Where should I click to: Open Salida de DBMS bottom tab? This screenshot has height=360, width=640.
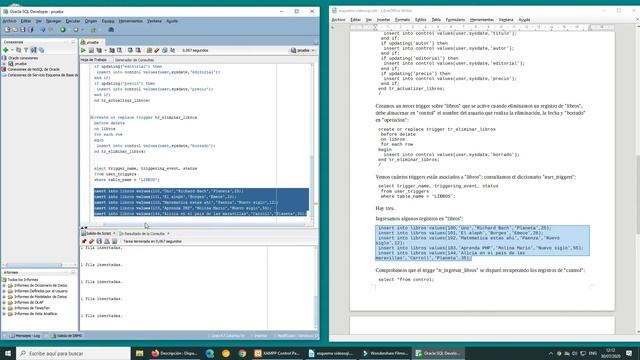pos(67,336)
